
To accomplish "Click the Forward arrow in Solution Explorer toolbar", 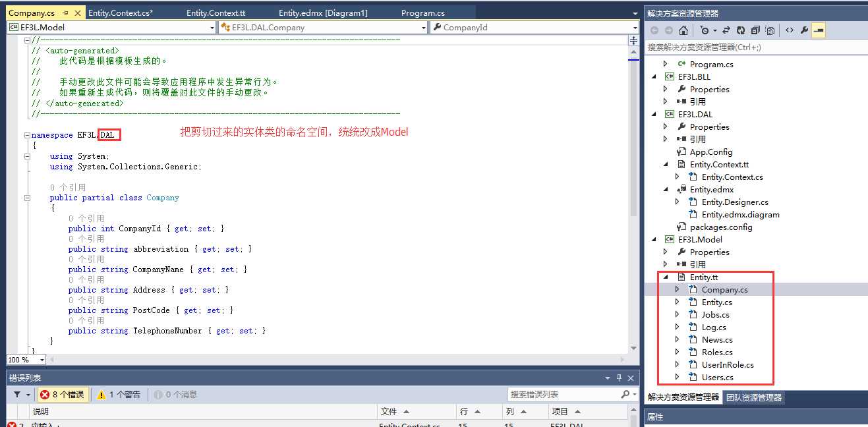I will pyautogui.click(x=669, y=30).
